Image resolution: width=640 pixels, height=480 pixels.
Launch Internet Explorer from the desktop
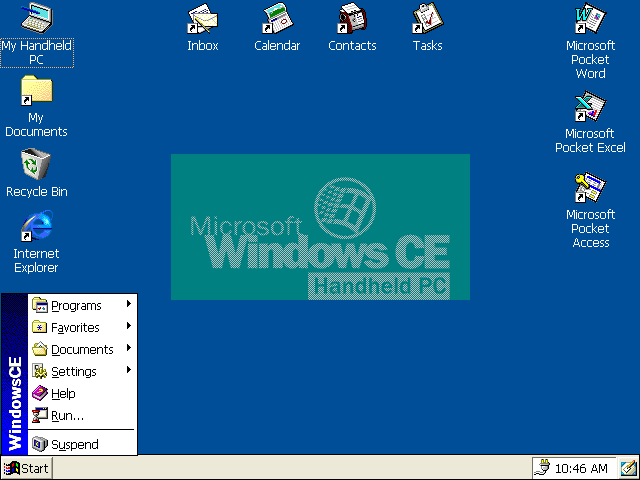(37, 226)
